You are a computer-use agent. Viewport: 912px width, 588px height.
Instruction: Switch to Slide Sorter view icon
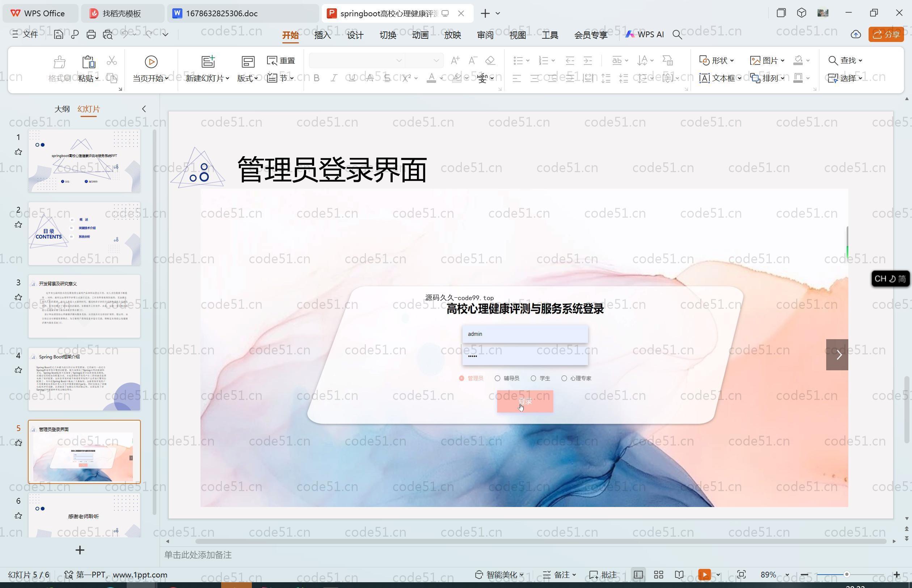[658, 575]
